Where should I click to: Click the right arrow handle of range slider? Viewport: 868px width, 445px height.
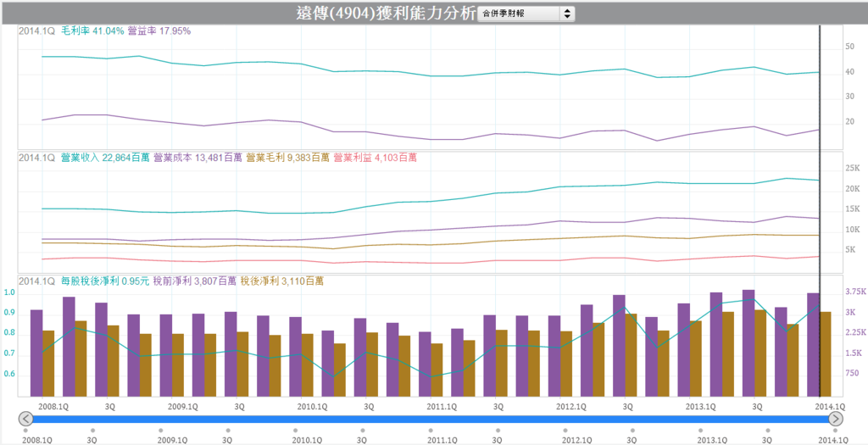point(835,419)
